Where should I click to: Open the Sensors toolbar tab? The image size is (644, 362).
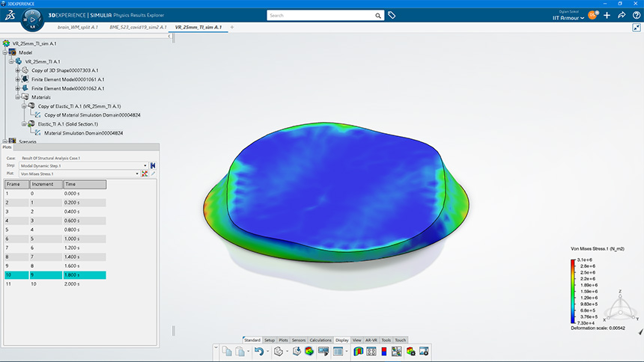pyautogui.click(x=299, y=340)
